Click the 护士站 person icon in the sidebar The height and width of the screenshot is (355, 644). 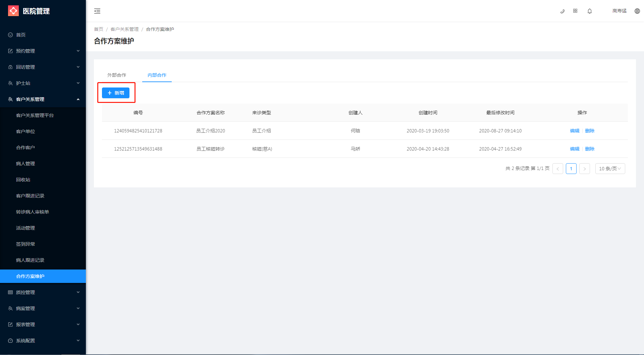pyautogui.click(x=10, y=83)
